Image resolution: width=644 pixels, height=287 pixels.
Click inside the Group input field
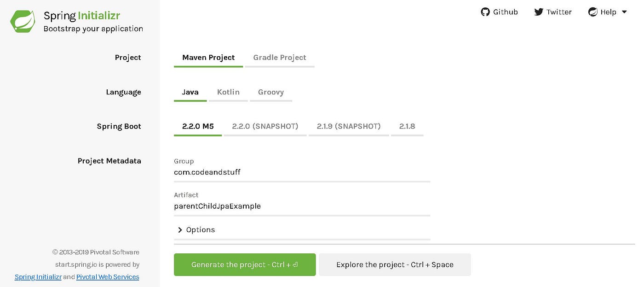tap(302, 172)
